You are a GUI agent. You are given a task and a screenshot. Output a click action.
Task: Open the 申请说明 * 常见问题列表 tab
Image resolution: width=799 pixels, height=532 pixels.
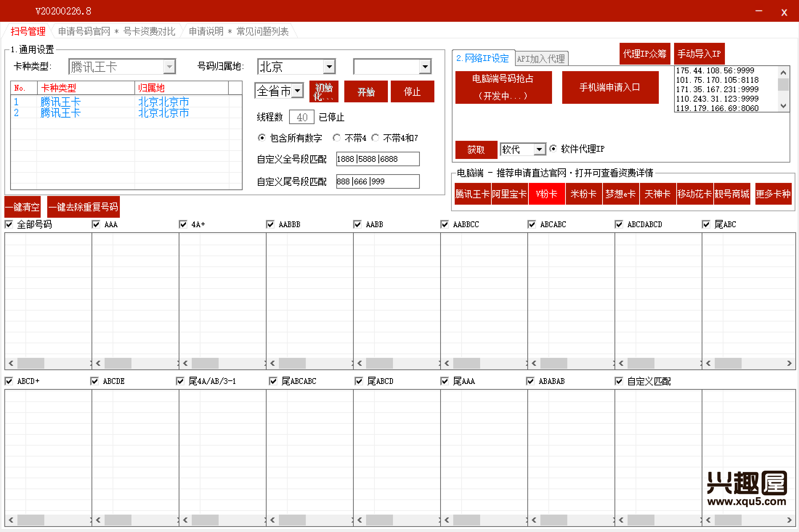239,32
